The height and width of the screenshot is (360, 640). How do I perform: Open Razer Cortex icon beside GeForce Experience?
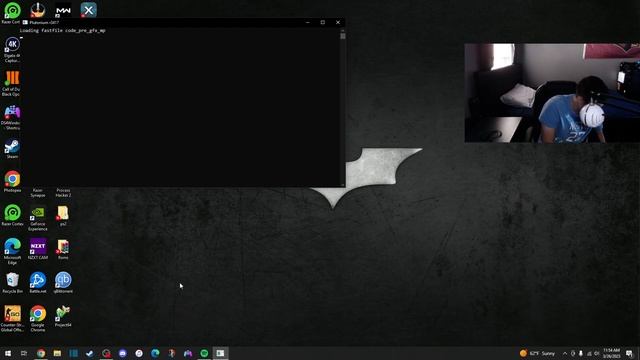coord(12,215)
